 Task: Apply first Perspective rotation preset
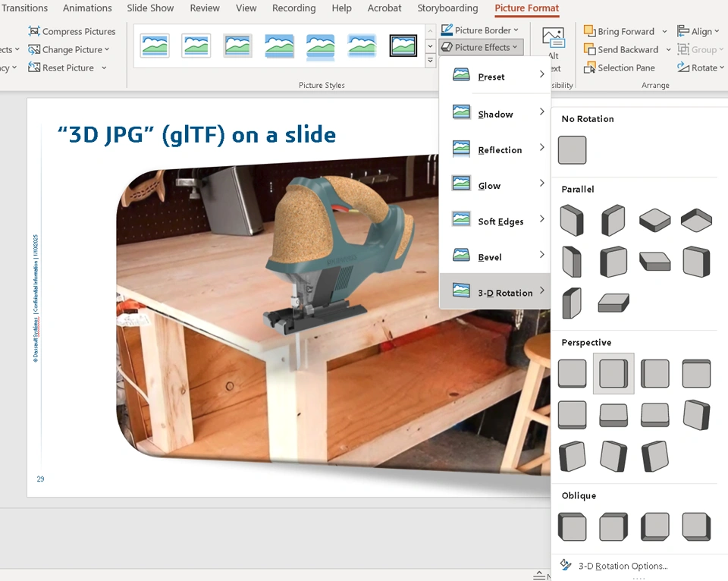[572, 373]
